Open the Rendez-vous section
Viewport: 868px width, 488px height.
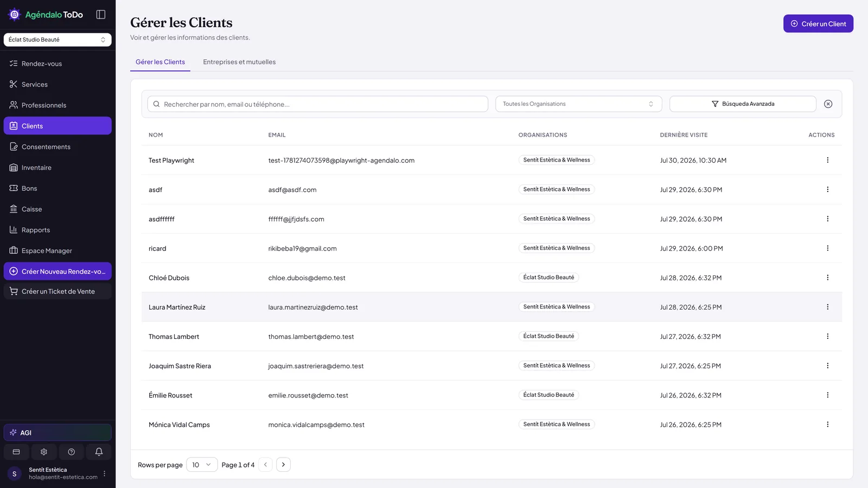point(58,63)
